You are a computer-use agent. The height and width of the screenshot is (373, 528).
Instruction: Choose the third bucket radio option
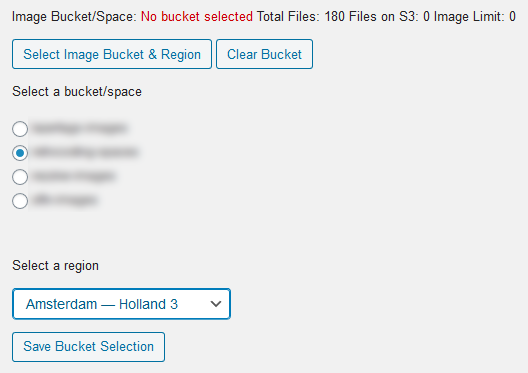[x=20, y=177]
